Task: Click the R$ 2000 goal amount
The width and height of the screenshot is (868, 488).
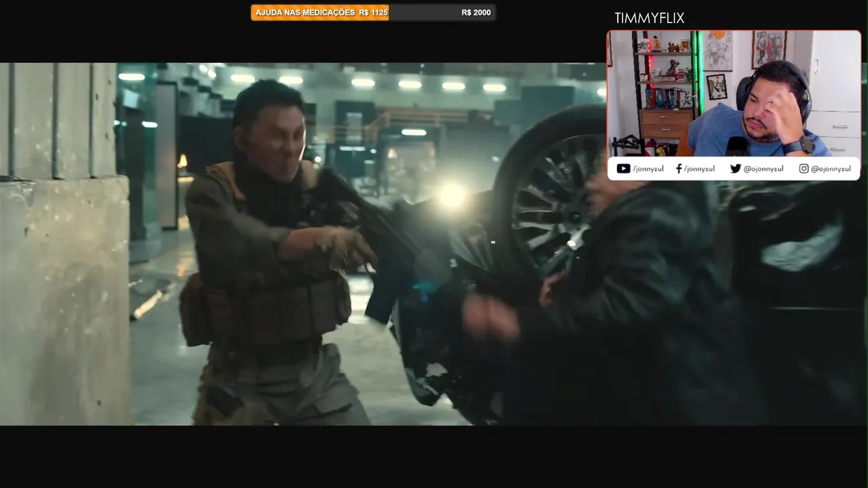Action: pyautogui.click(x=476, y=13)
